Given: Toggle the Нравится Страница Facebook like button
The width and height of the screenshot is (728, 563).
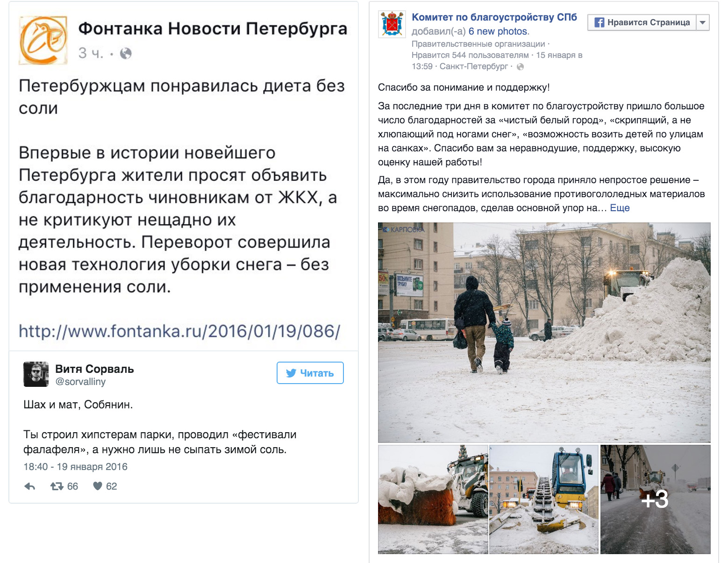Looking at the screenshot, I should [642, 22].
